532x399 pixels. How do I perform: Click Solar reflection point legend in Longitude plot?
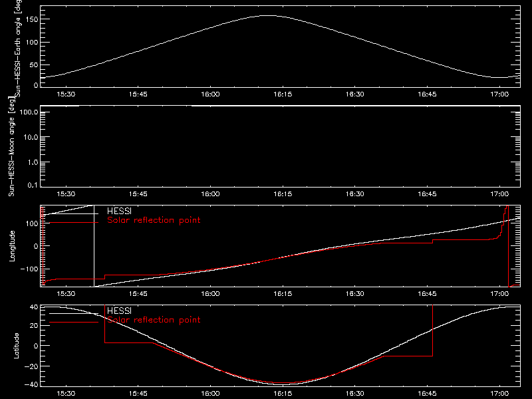154,220
